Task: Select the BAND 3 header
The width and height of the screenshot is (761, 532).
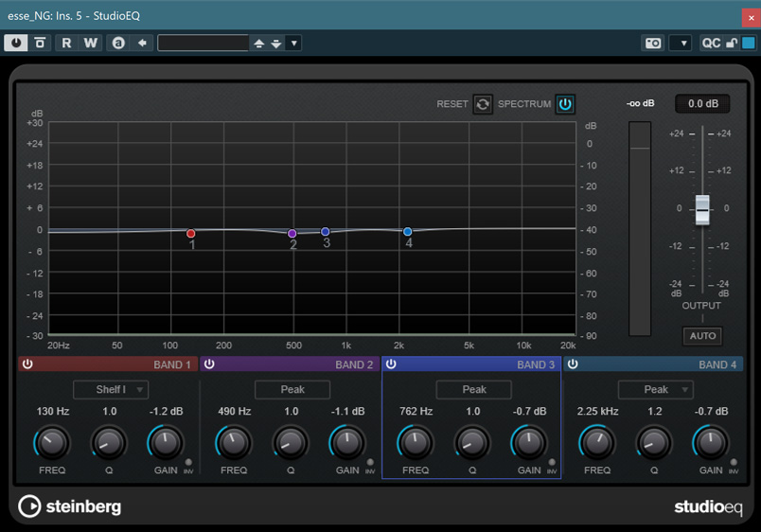Action: (x=471, y=364)
